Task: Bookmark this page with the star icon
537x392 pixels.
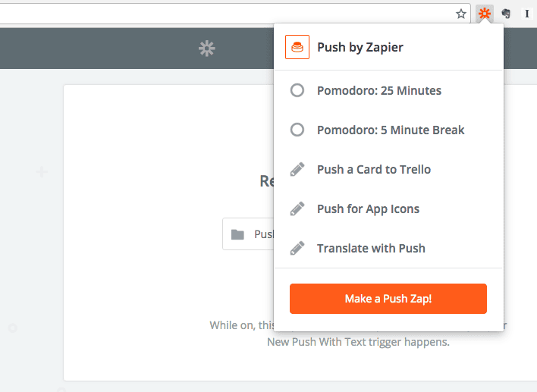Action: pos(461,14)
